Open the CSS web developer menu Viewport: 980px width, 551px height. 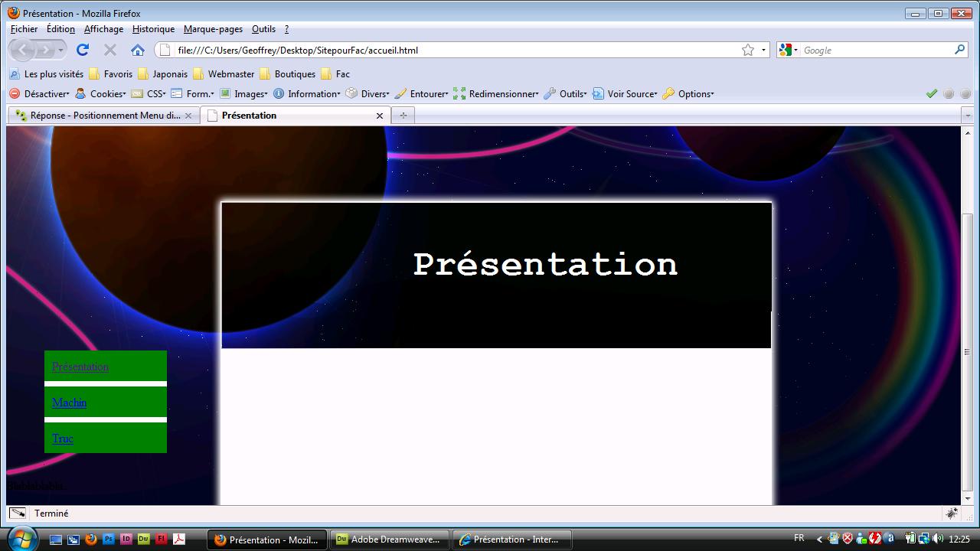pyautogui.click(x=149, y=93)
